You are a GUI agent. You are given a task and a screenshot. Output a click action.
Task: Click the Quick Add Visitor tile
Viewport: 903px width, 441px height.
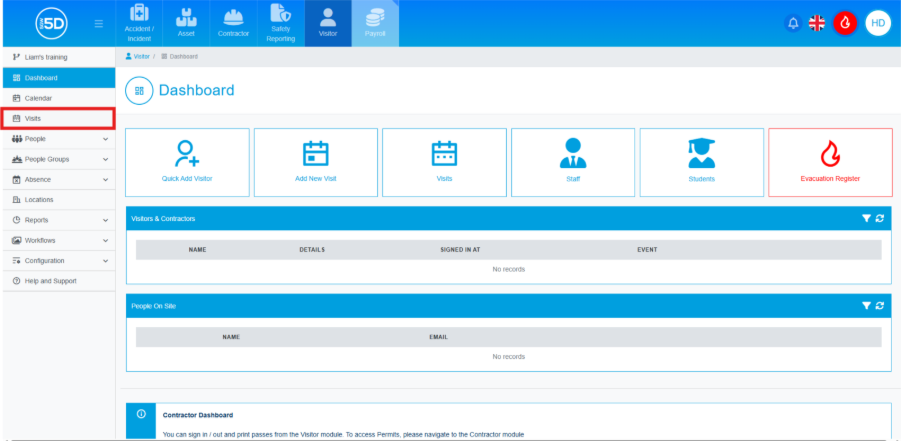click(x=187, y=162)
